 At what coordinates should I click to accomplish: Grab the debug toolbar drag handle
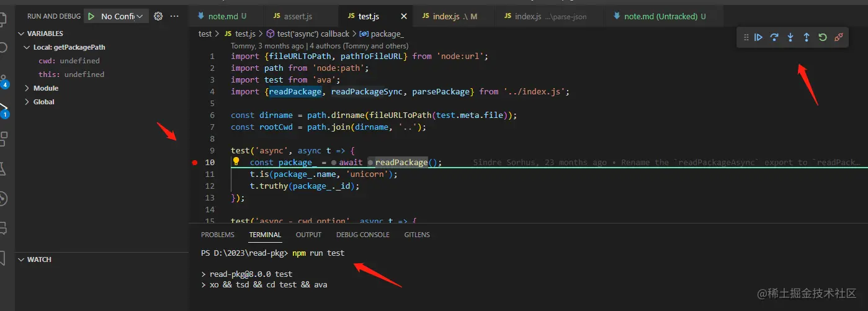(x=746, y=37)
